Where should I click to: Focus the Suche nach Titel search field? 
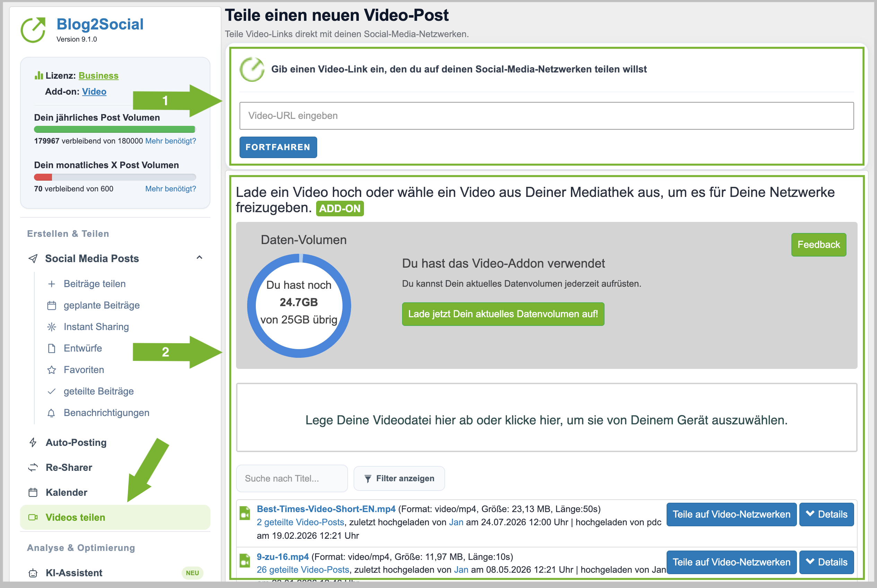[x=292, y=478]
